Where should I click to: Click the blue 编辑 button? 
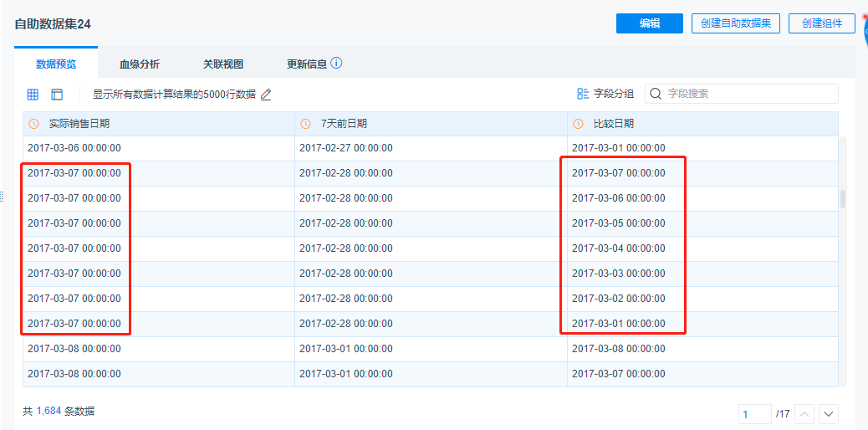[650, 23]
